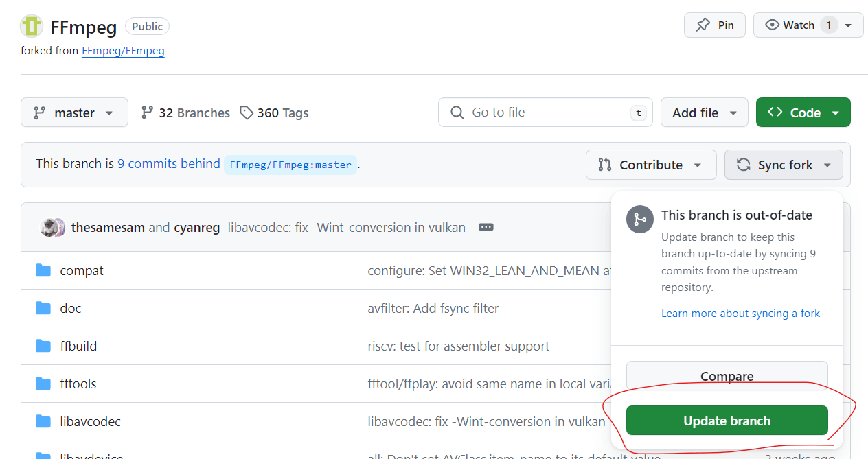Viewport: 868px width, 459px height.
Task: Click the libavcodec folder icon
Action: [43, 421]
